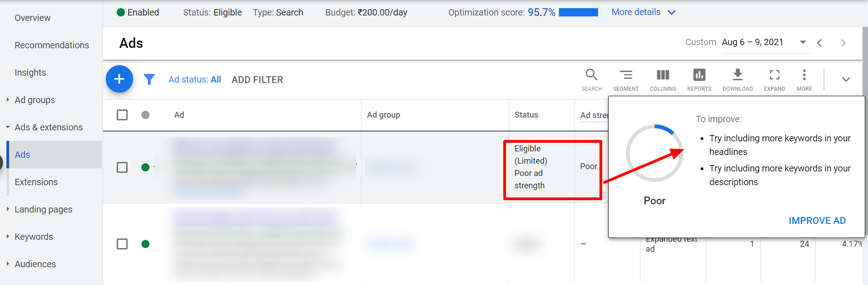Viewport: 868px width, 285px height.
Task: Click Status: Eligible campaign label
Action: (212, 12)
